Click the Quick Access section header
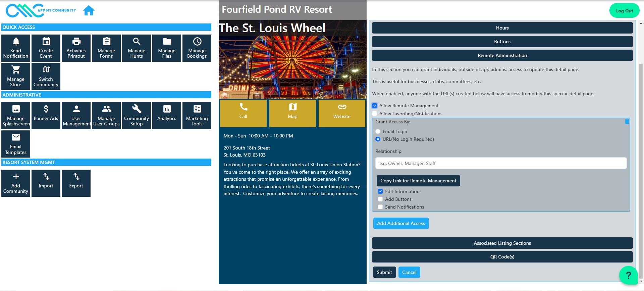Screen dimensions: 644x291 point(106,27)
